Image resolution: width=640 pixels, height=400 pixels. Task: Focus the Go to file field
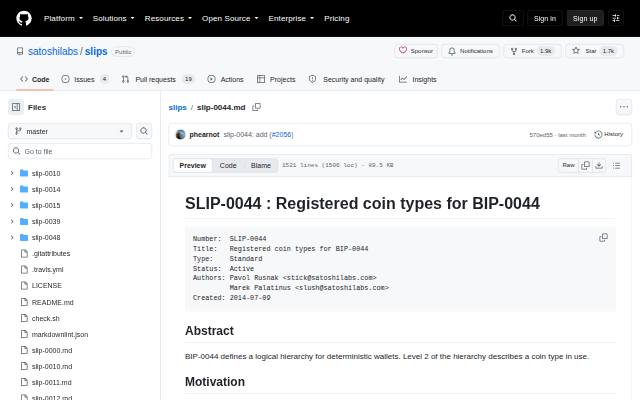[x=80, y=151]
